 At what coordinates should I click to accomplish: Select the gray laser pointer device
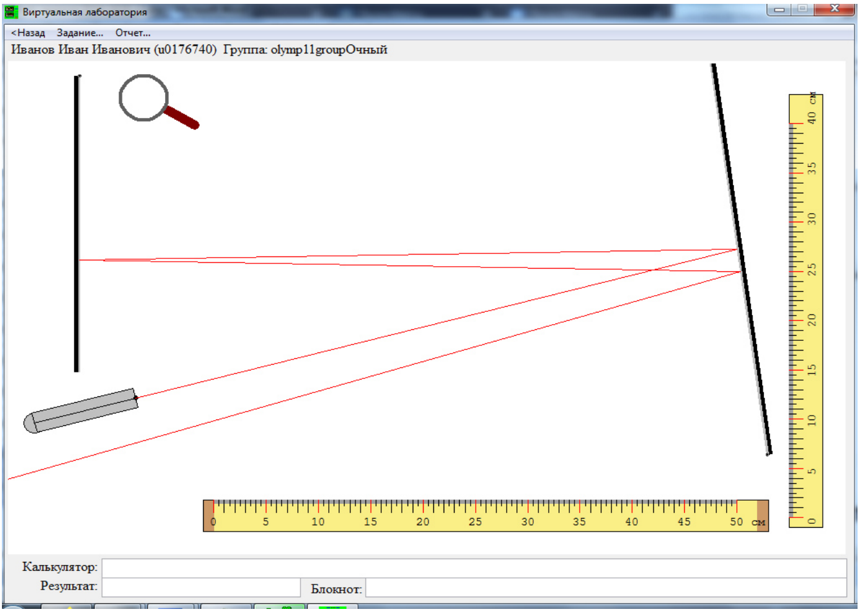[81, 410]
